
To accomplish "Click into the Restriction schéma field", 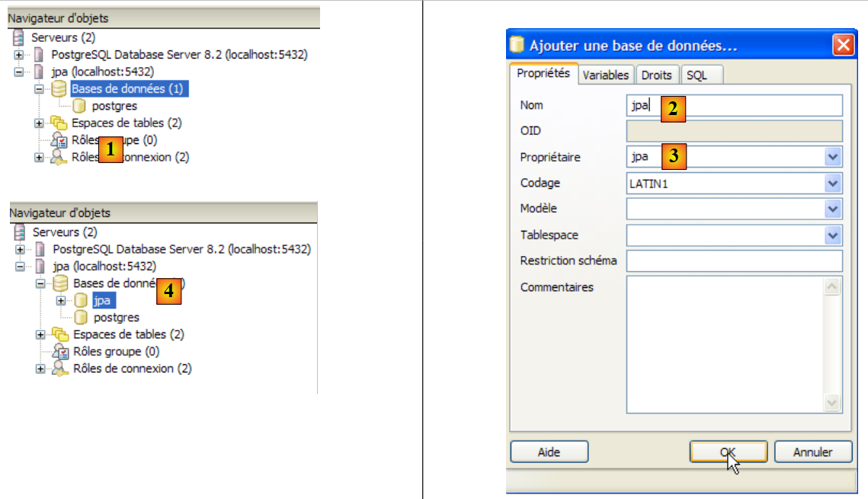I will coord(734,261).
